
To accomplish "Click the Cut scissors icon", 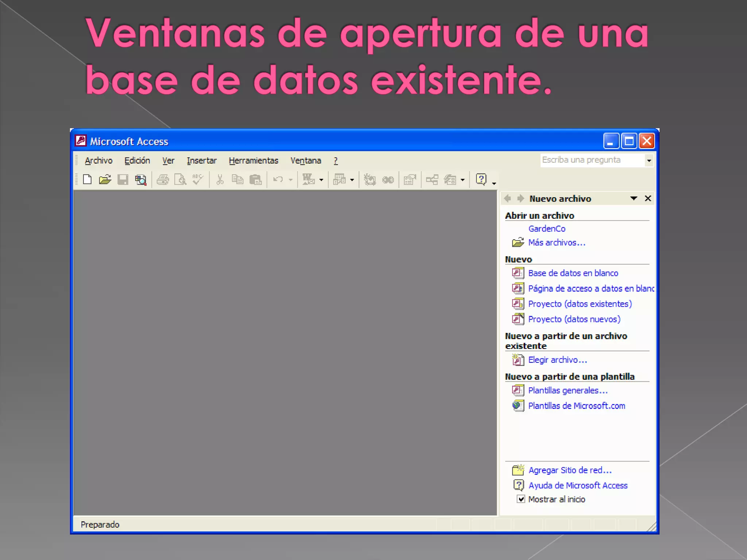I will pos(220,180).
